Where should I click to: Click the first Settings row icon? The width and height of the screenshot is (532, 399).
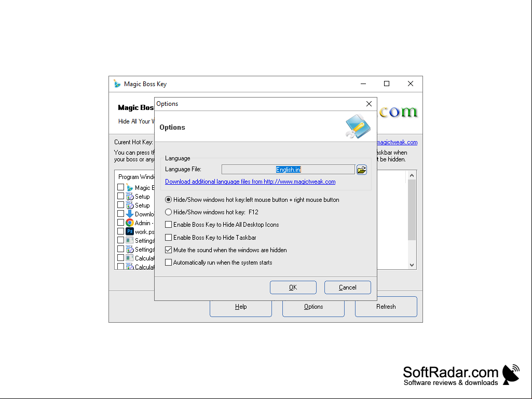click(130, 241)
